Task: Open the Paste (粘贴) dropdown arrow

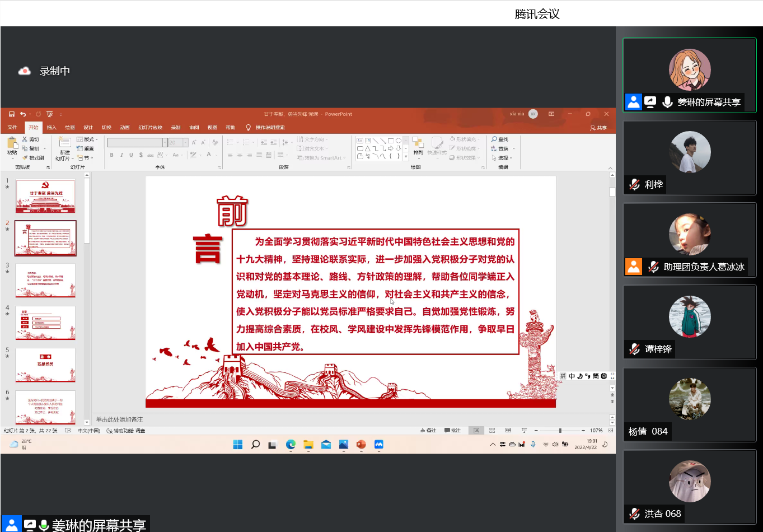Action: 12,158
